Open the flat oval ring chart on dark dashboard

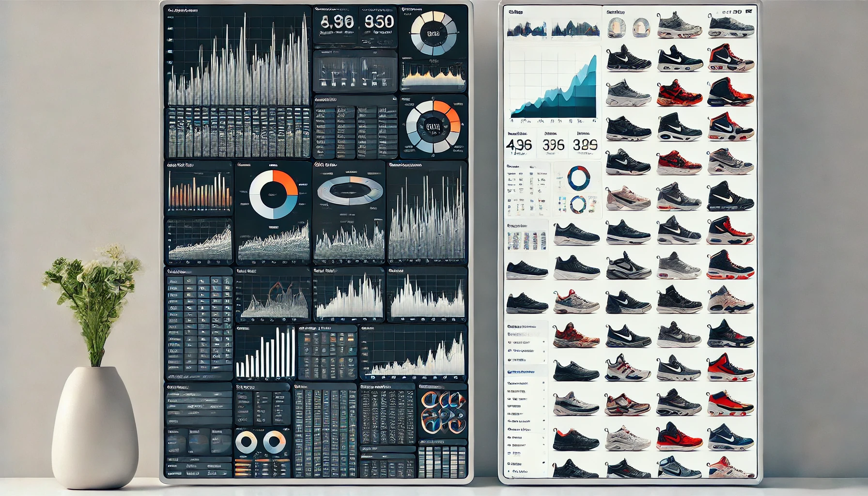pos(350,189)
